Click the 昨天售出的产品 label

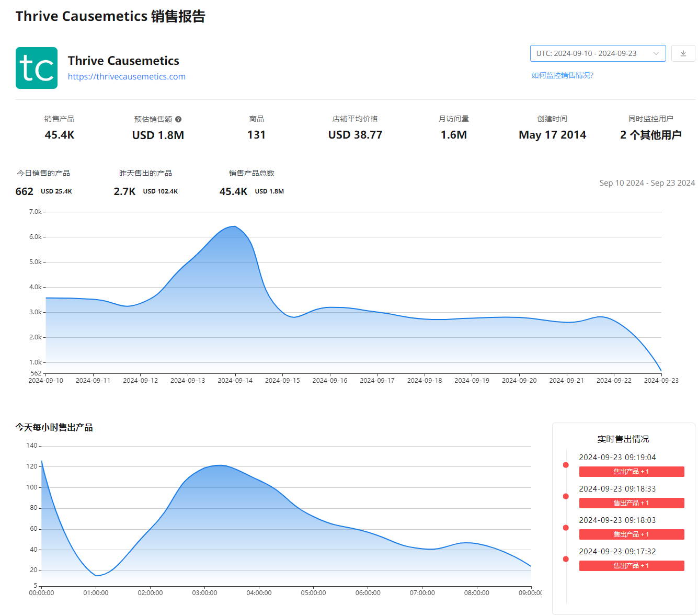[x=145, y=173]
